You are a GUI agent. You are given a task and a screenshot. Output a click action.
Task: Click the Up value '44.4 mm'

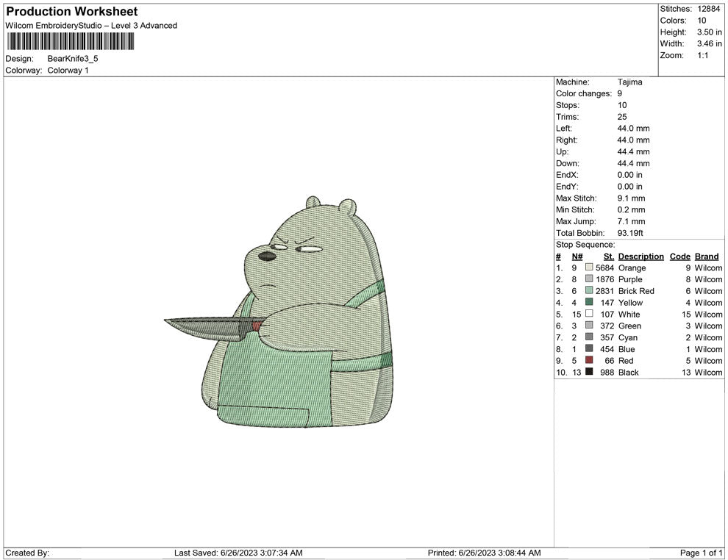634,151
